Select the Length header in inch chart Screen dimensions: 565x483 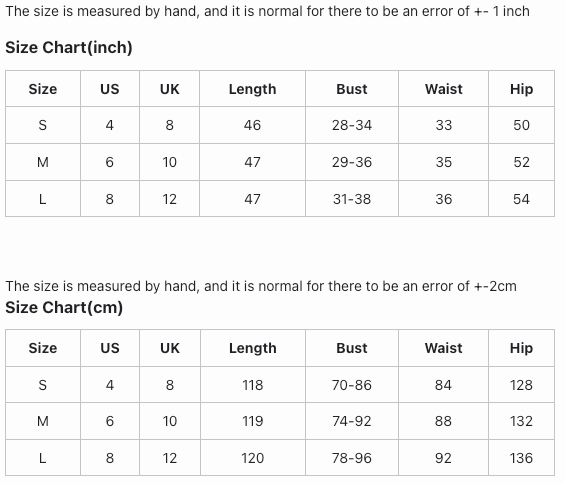click(x=252, y=89)
